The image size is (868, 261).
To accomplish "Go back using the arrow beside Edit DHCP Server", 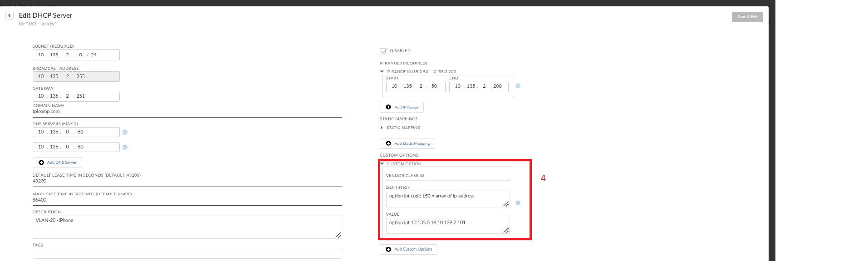I will [x=9, y=15].
